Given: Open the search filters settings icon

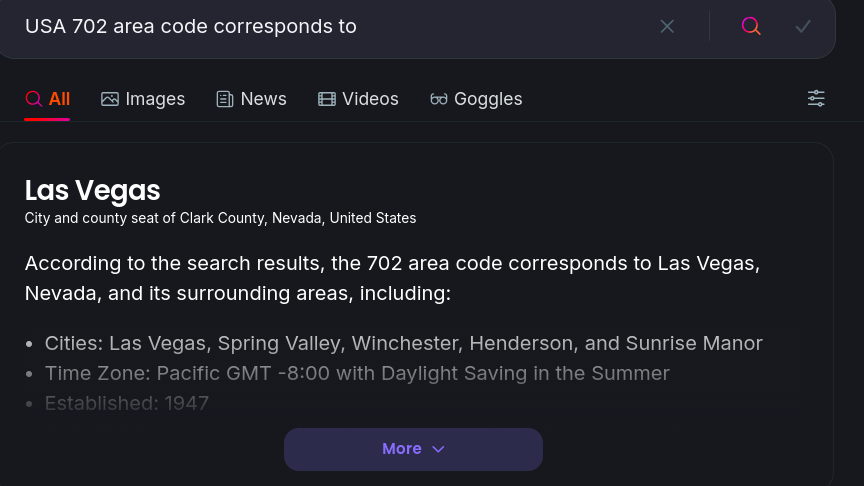Looking at the screenshot, I should (816, 99).
